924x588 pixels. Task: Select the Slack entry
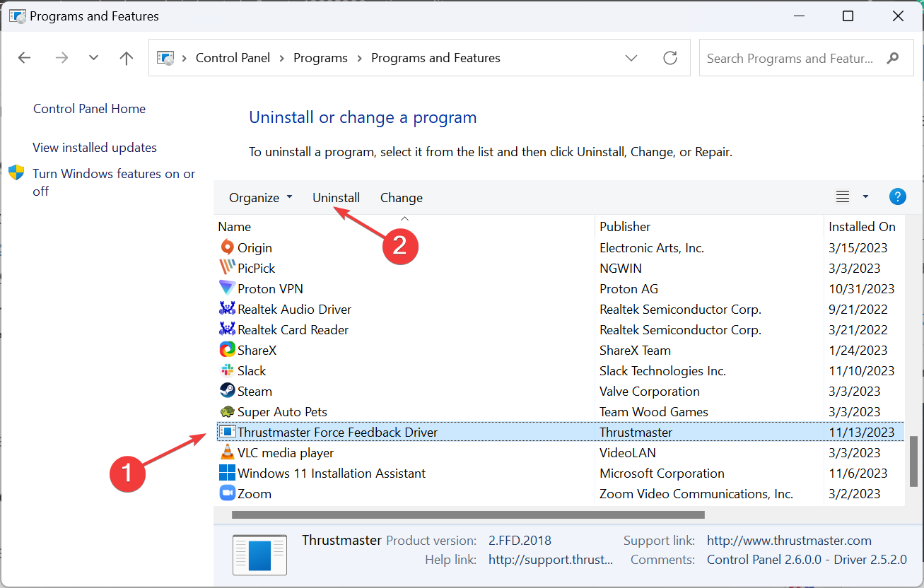point(252,371)
